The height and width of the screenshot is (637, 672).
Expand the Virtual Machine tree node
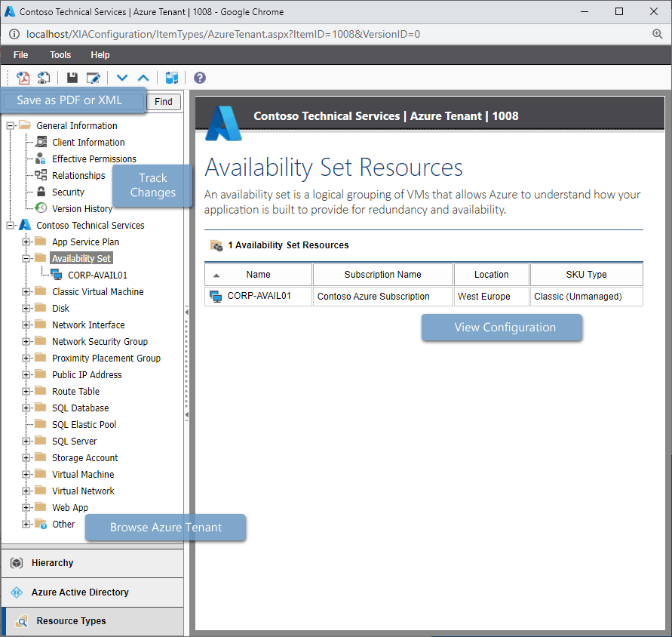point(25,474)
